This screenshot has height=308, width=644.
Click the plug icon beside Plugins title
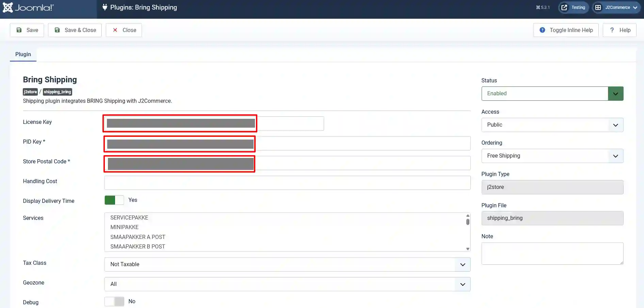pos(105,7)
